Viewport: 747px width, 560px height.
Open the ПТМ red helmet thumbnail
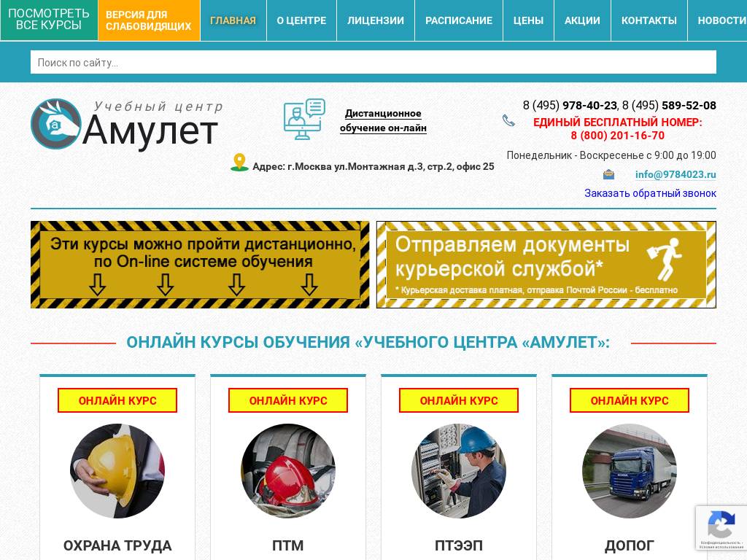click(x=288, y=470)
